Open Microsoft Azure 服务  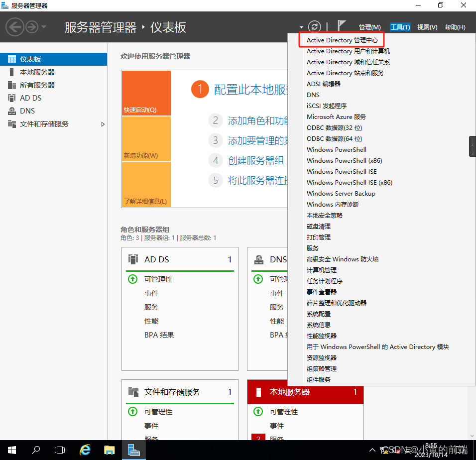click(337, 117)
